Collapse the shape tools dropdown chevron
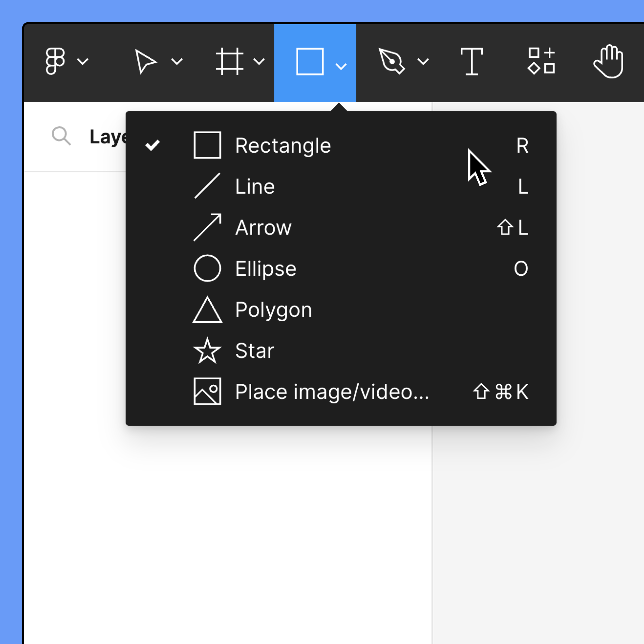 point(341,66)
